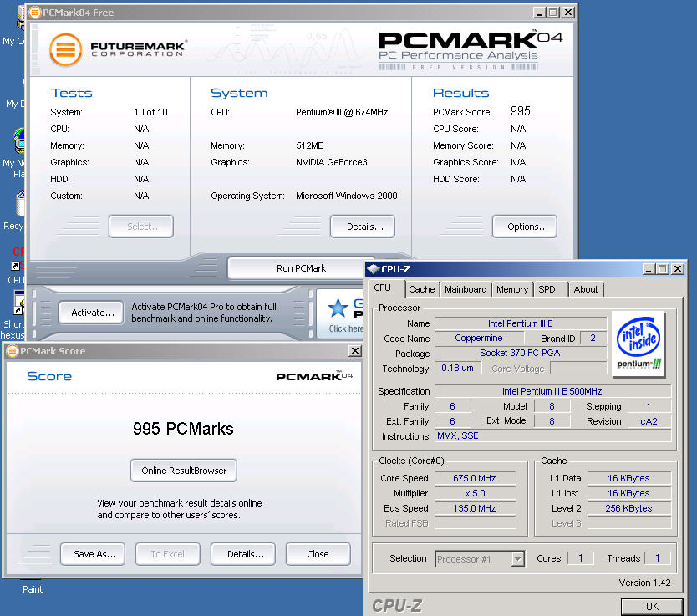Click the Instructions MMX, SSE field
Viewport: 697px width, 616px height.
pos(552,436)
